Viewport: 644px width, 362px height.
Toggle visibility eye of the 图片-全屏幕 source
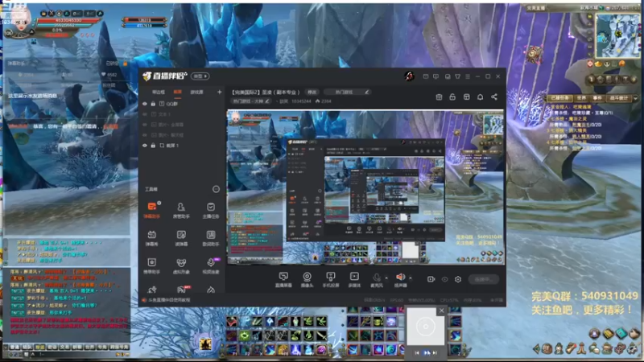coord(145,125)
